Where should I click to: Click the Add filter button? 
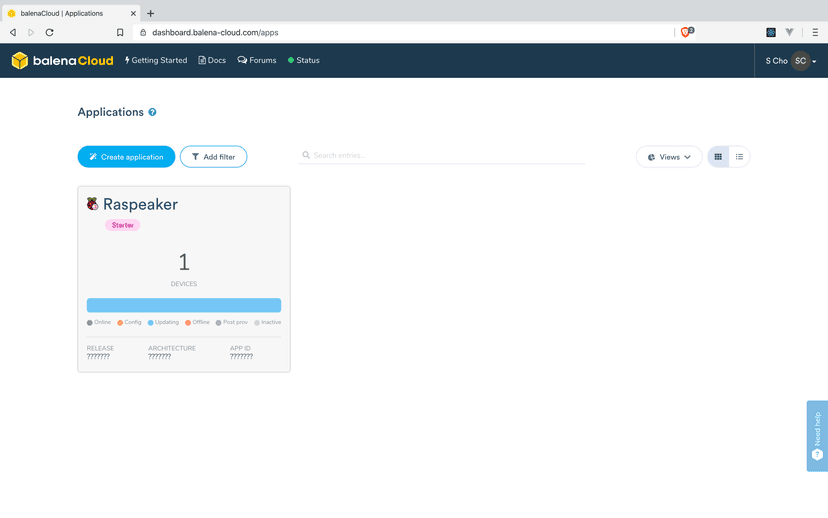point(213,157)
